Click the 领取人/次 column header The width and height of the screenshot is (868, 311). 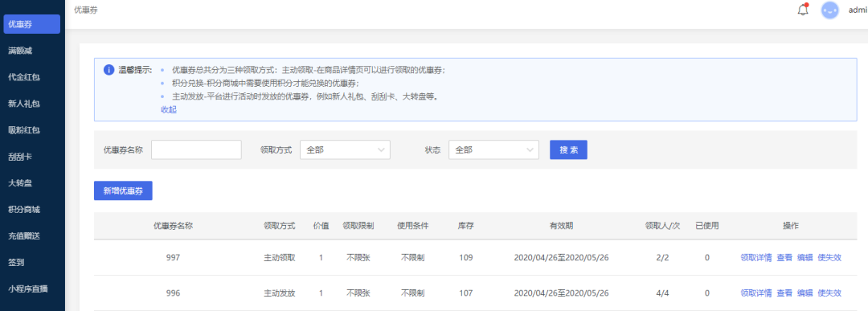(x=662, y=226)
